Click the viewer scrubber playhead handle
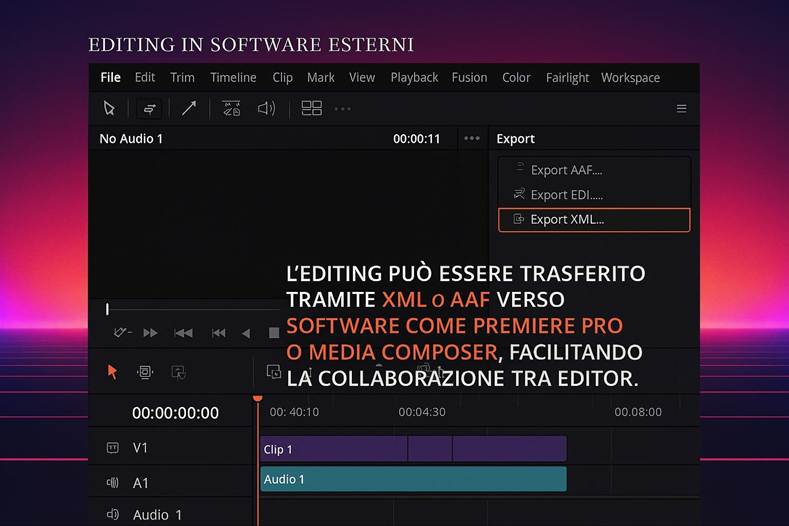 pyautogui.click(x=107, y=309)
